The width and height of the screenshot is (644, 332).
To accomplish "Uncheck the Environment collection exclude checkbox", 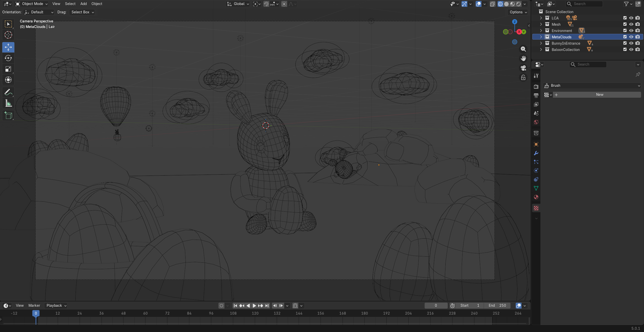I will [625, 31].
